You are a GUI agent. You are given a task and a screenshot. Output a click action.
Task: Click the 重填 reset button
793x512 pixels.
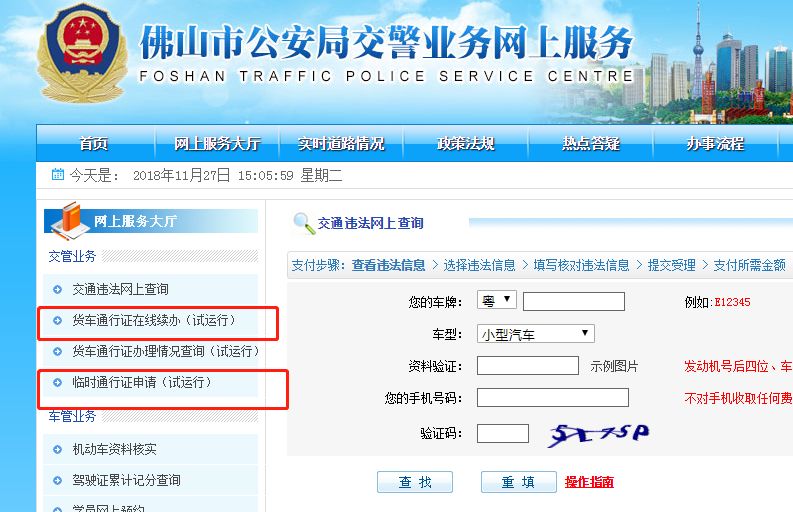click(518, 482)
